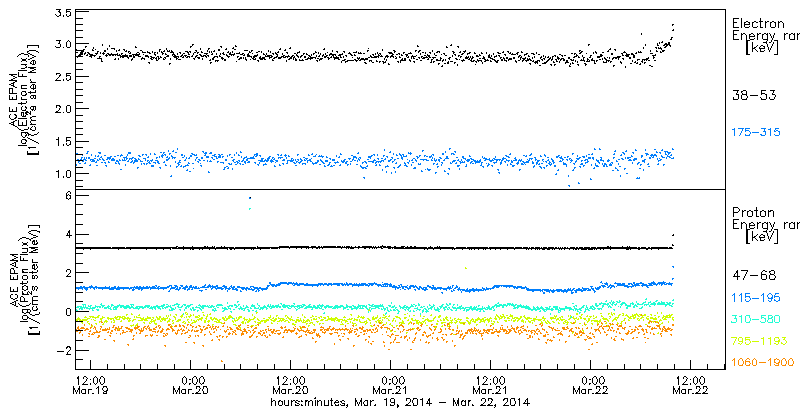Click the "0:00" time label above first Mar.22
The width and height of the screenshot is (800, 410).
click(593, 381)
